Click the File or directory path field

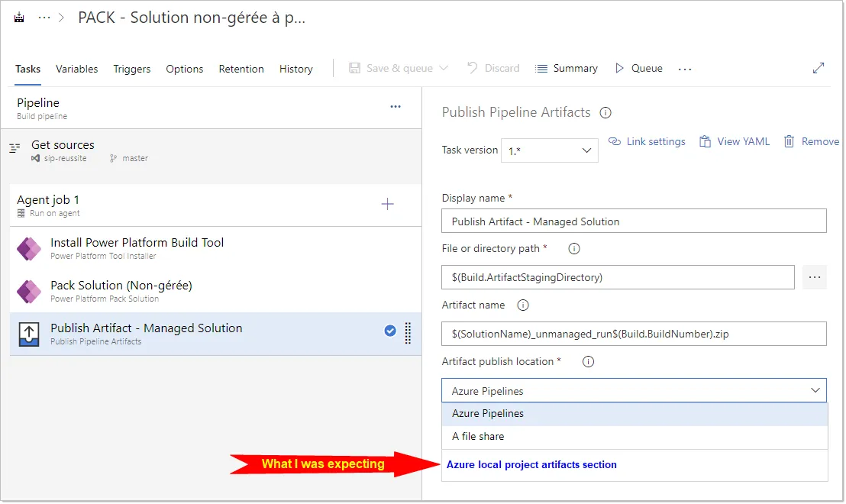(x=618, y=277)
